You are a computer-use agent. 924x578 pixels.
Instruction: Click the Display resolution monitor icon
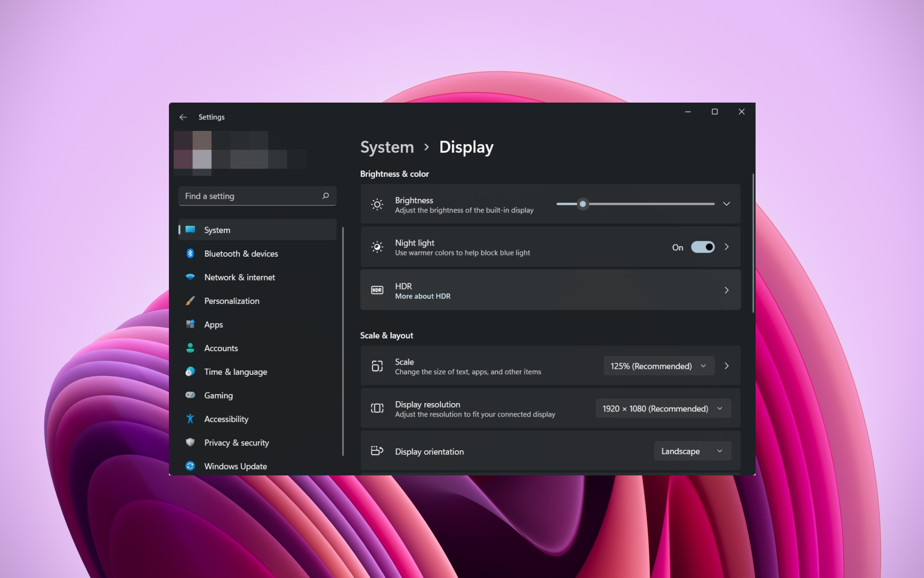(376, 408)
